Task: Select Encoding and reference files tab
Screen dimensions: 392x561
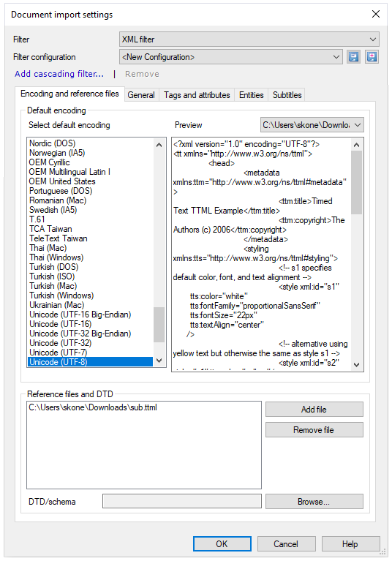Action: (x=69, y=94)
